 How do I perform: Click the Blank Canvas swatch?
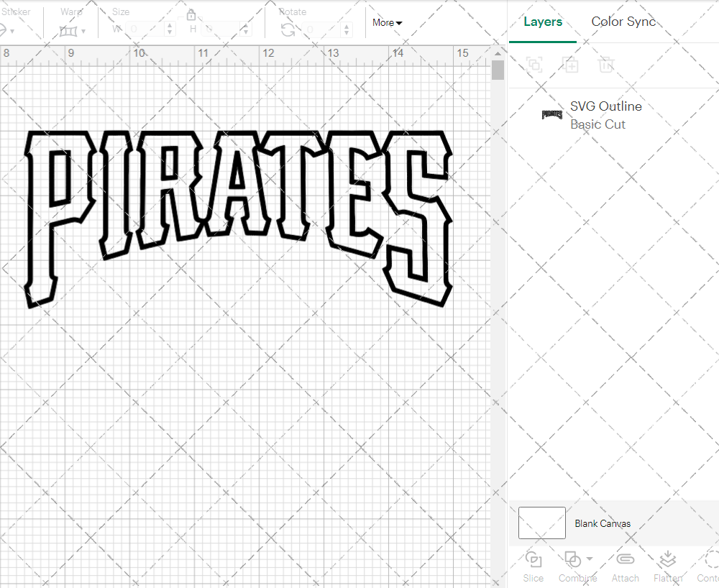[x=541, y=523]
